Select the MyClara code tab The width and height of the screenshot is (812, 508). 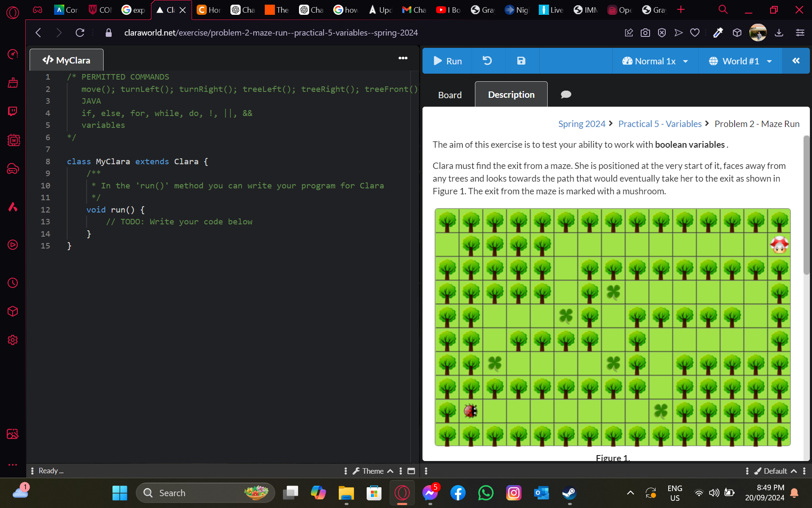click(66, 60)
